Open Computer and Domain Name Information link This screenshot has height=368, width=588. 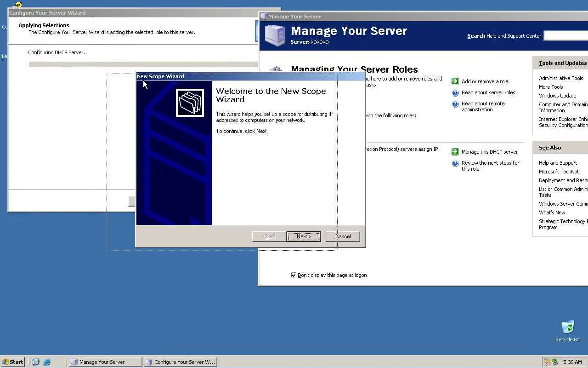(563, 108)
